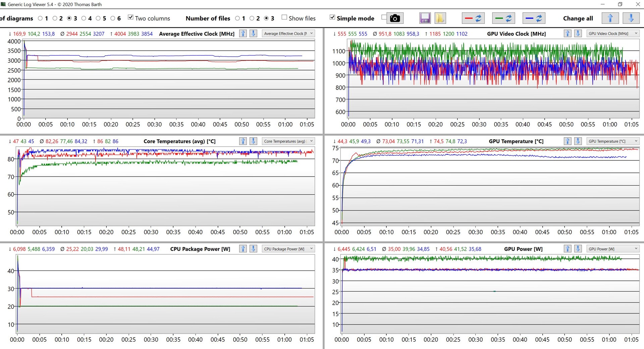Uncheck the Two columns checkbox

click(x=131, y=17)
